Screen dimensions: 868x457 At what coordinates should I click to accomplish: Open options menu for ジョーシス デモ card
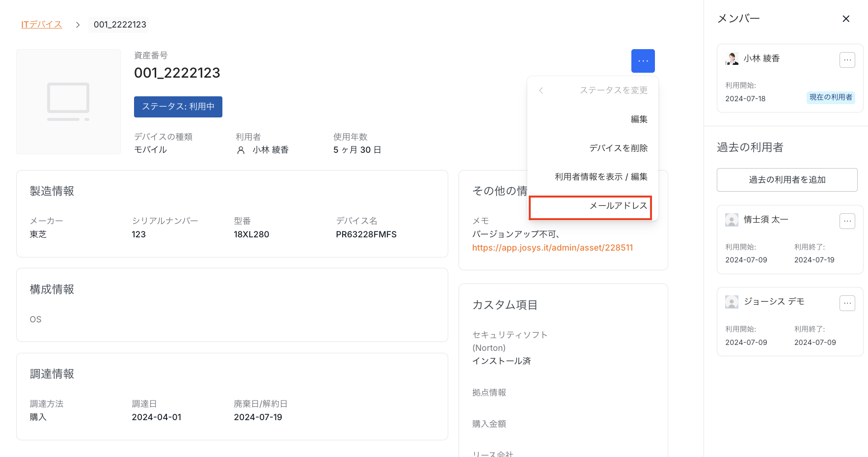[847, 303]
